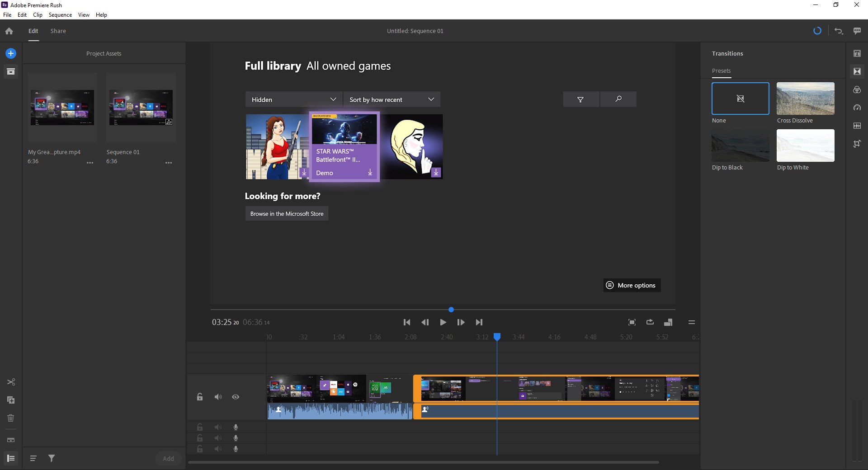Image resolution: width=868 pixels, height=470 pixels.
Task: Click the Add button in Project Assets
Action: [168, 458]
